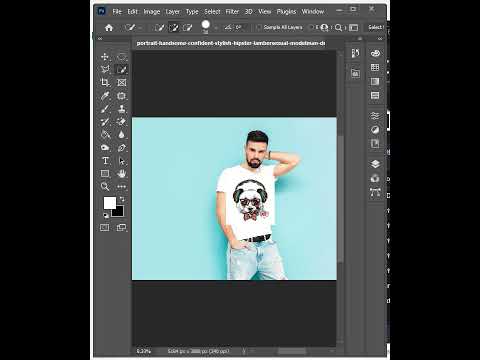Expand the right panel dock double-arrow
The width and height of the screenshot is (480, 360).
click(x=380, y=39)
